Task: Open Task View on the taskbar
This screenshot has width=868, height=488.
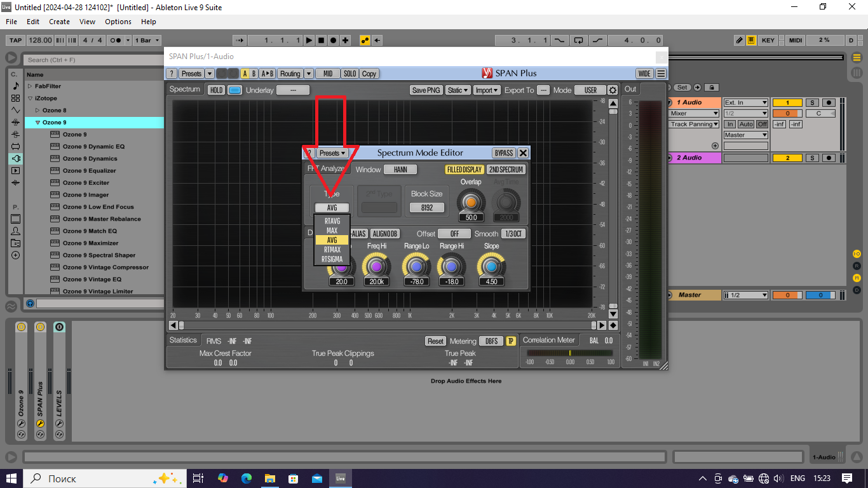Action: 198,478
